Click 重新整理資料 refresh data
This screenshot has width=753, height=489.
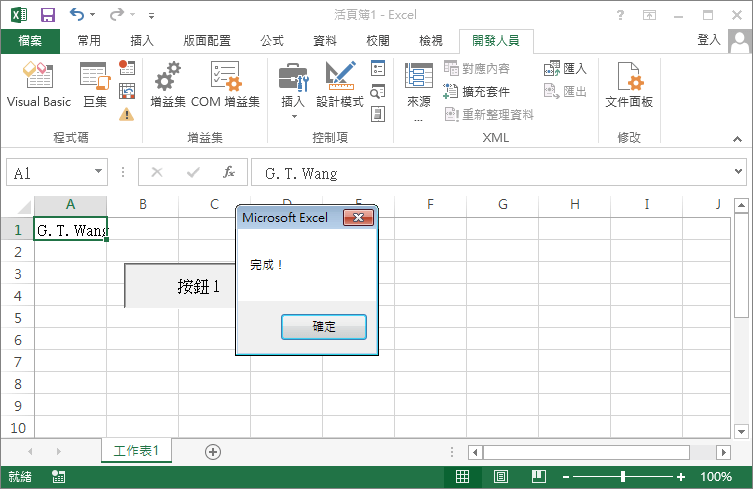489,114
